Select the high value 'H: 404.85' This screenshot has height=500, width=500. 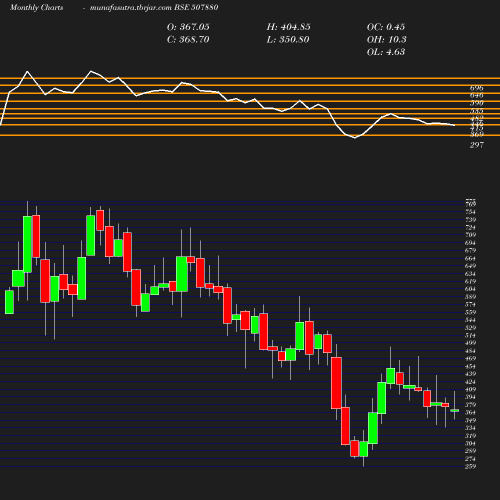(x=288, y=27)
